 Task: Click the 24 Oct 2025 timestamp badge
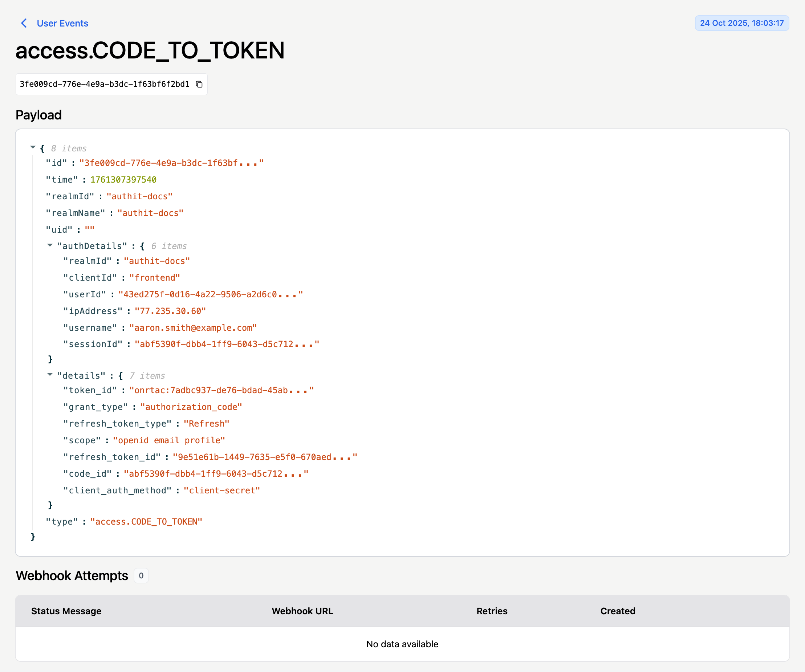[x=741, y=23]
